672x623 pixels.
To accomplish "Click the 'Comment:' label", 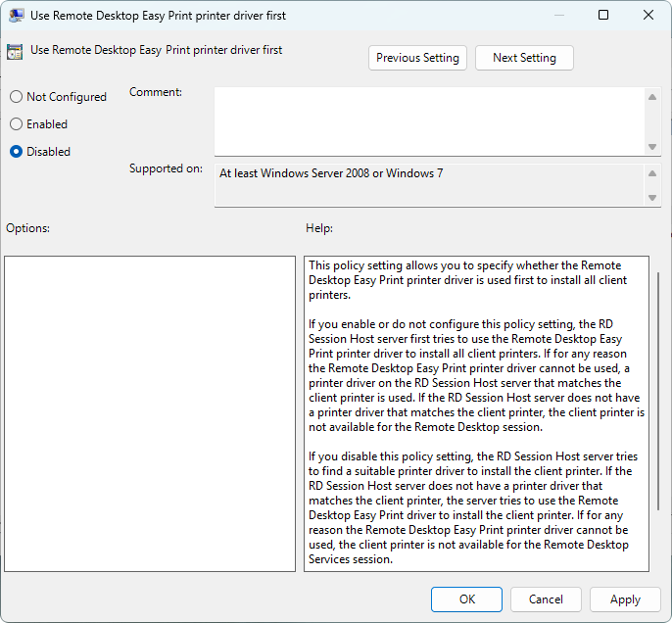I will point(156,92).
